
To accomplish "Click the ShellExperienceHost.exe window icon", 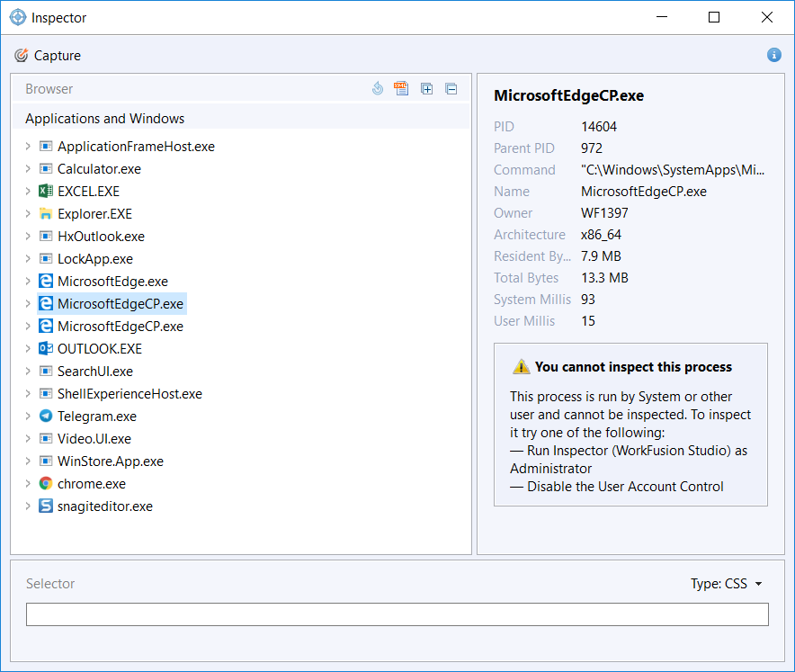I will click(46, 393).
